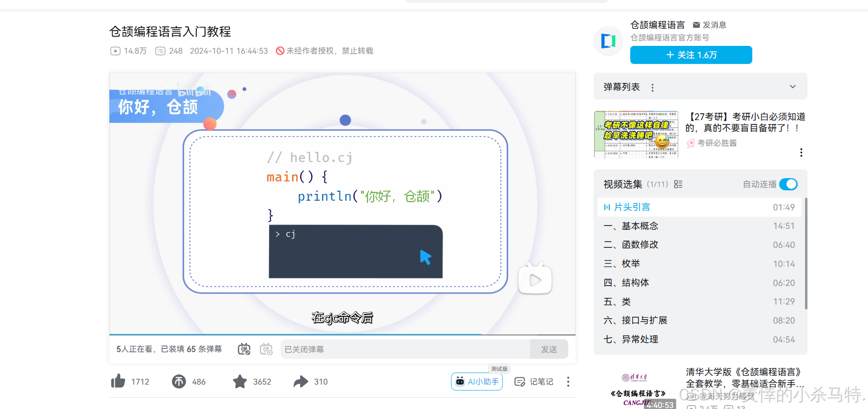Toggle the 自动连播 autoplay switch
Image resolution: width=868 pixels, height=409 pixels.
(788, 184)
